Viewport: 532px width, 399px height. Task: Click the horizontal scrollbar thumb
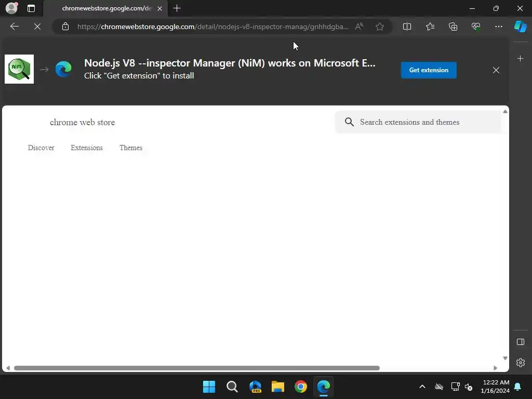197,368
